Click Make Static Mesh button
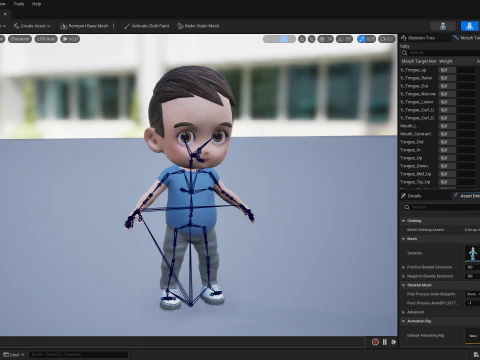Viewport: 480px width, 360px height. 198,26
